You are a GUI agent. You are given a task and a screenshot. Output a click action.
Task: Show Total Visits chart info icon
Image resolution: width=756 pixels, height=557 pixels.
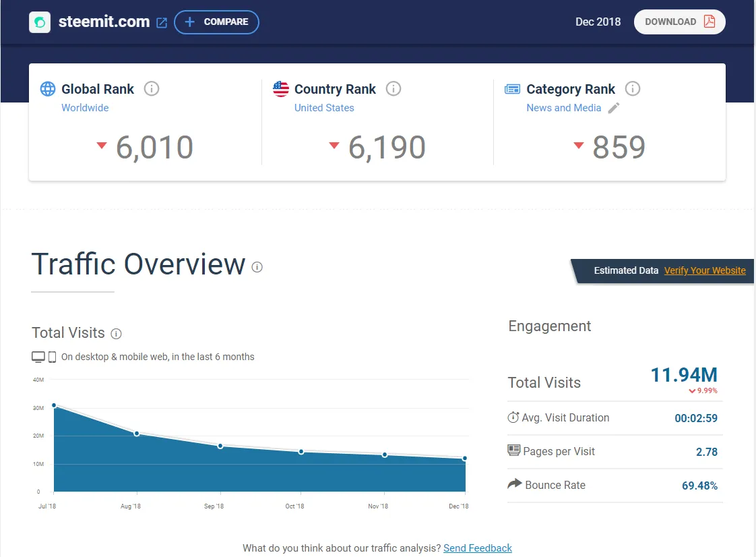coord(116,334)
